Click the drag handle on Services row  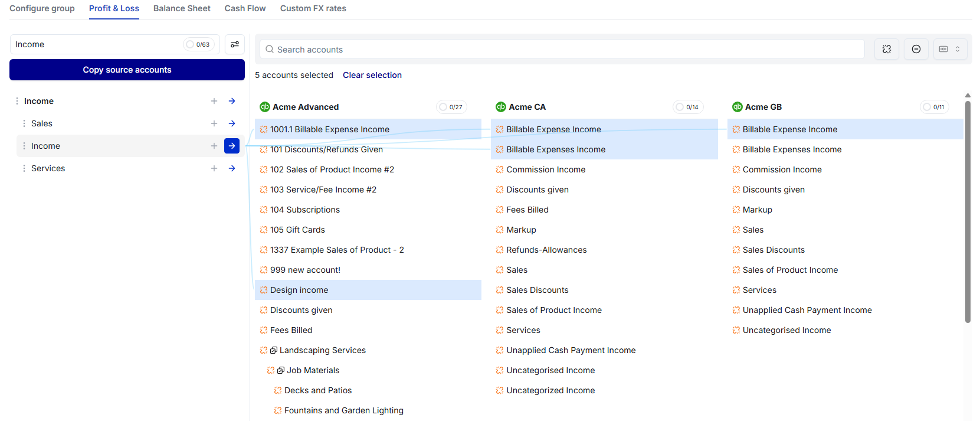24,168
